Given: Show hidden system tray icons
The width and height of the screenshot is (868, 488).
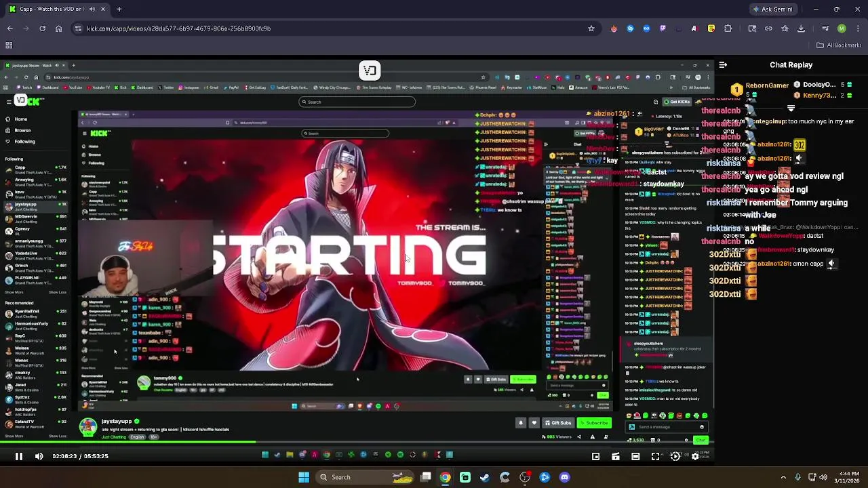Looking at the screenshot, I should click(x=783, y=477).
